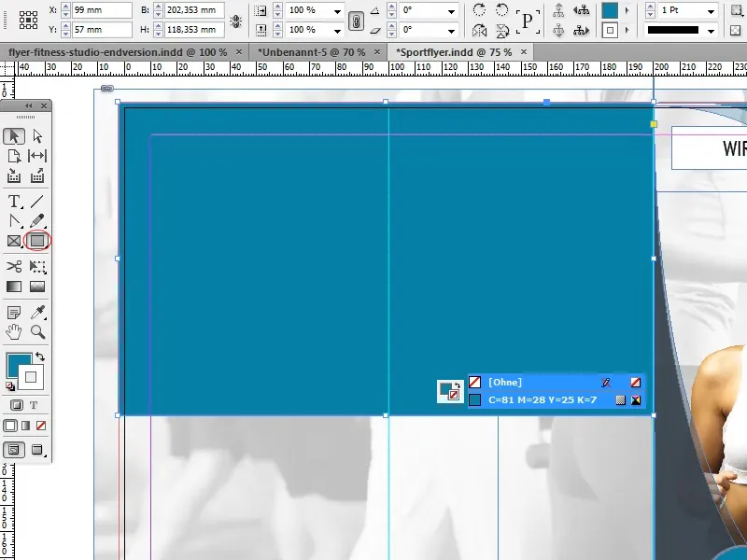Viewport: 747px width, 560px height.
Task: Flip the selection vertically
Action: [502, 31]
